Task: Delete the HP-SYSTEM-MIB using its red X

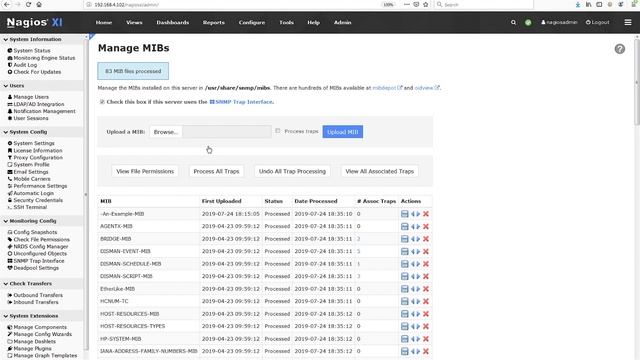Action: 426,339
